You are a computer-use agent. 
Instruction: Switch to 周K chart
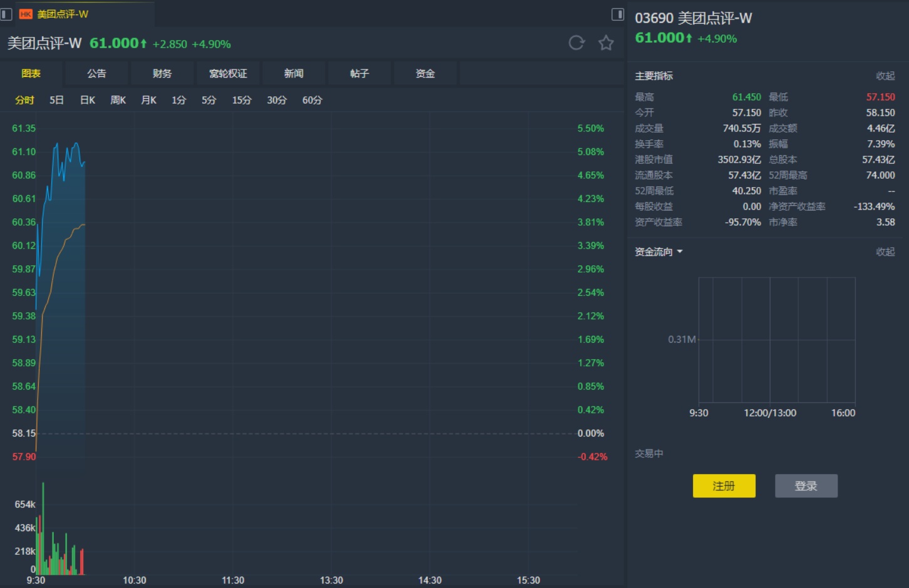click(x=118, y=100)
